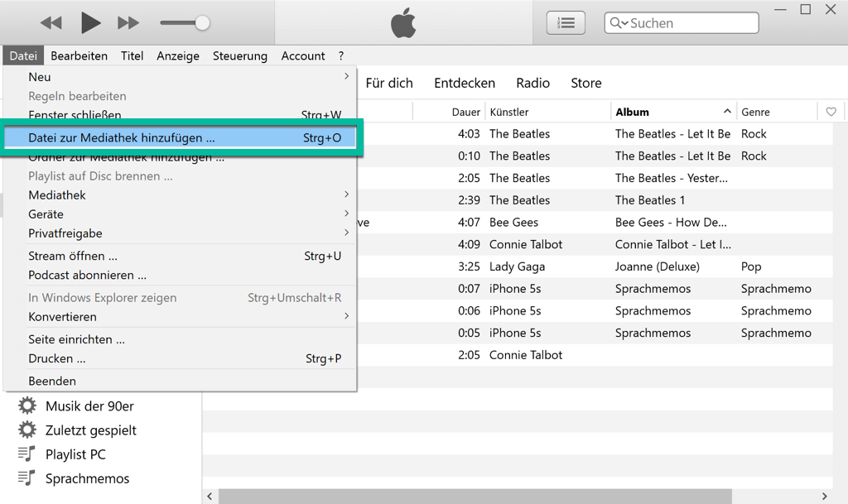Viewport: 848px width, 504px height.
Task: Open the Bearbeiten menu
Action: tap(79, 55)
